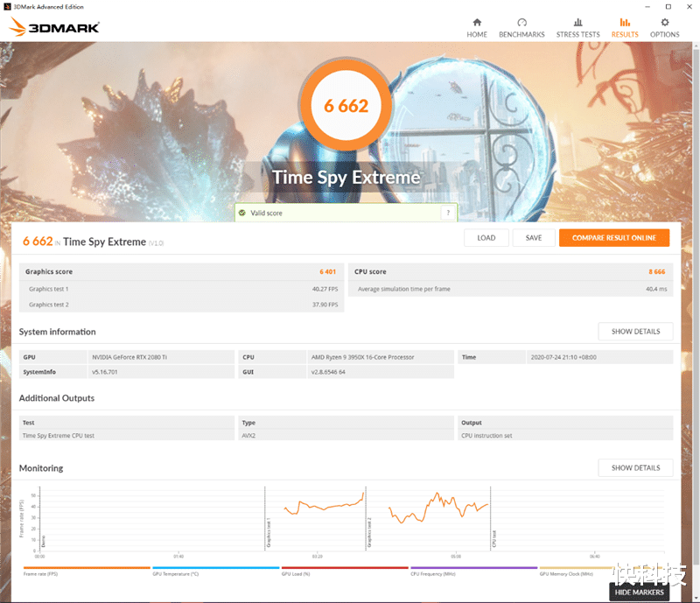The image size is (700, 603).
Task: Toggle the Frame rate (FPS) legend
Action: coord(87,571)
